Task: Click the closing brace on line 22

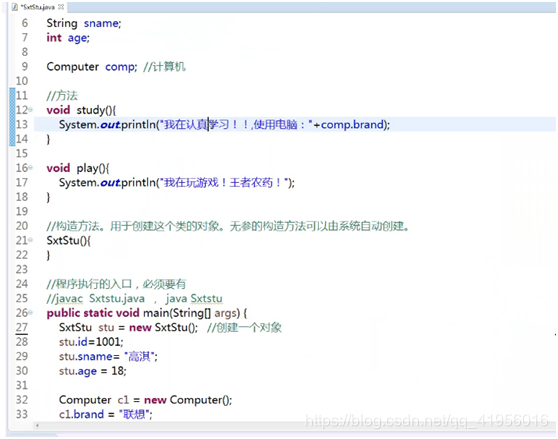Action: pos(48,255)
